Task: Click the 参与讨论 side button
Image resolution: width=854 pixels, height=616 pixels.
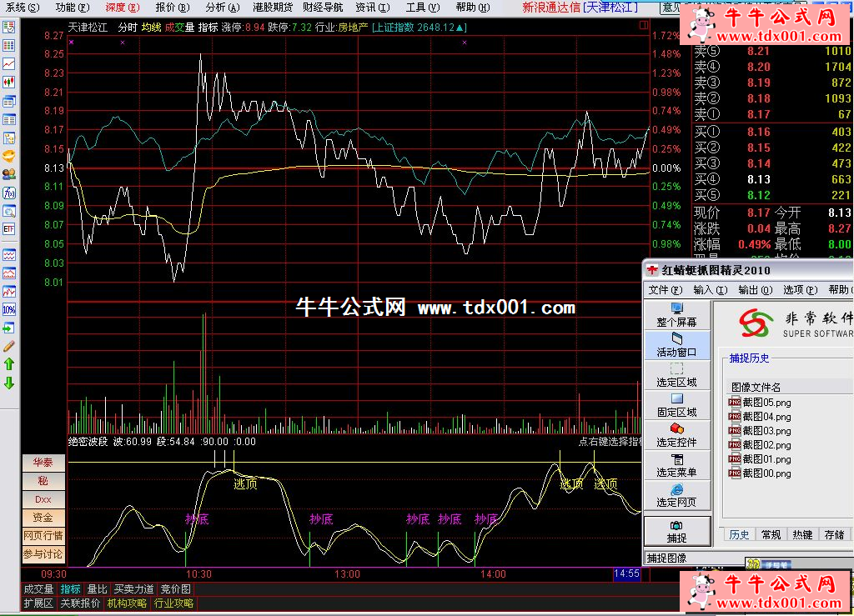Action: point(43,554)
